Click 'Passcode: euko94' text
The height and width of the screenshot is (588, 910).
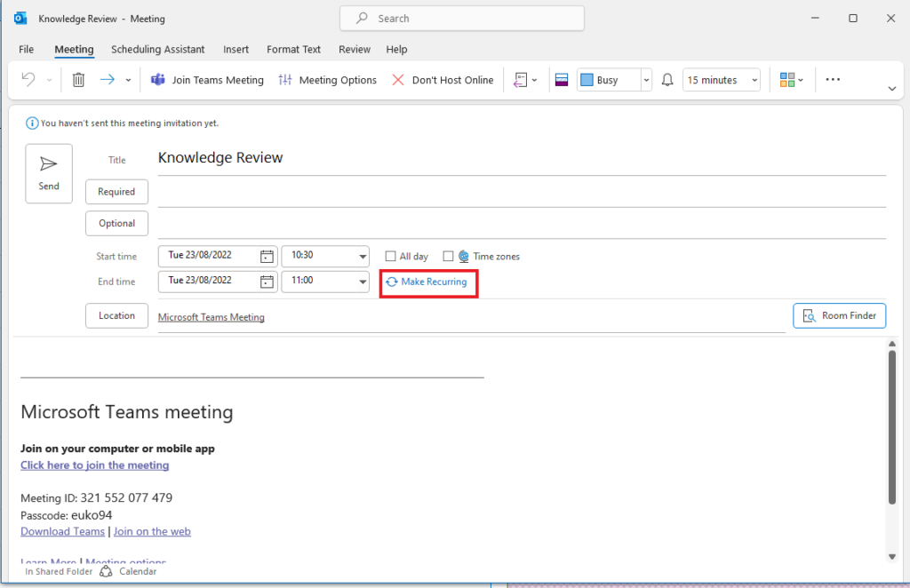pyautogui.click(x=66, y=515)
